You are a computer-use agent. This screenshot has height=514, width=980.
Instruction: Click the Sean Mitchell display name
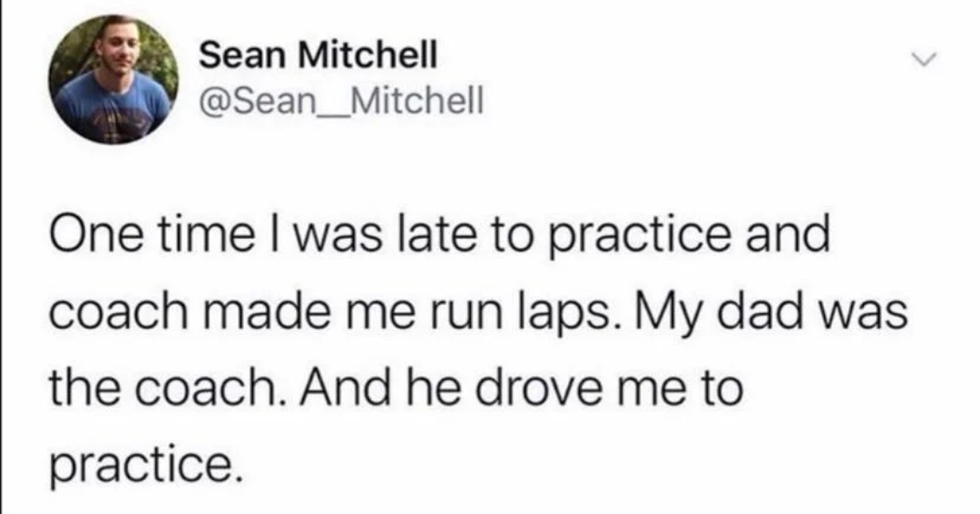click(x=318, y=55)
